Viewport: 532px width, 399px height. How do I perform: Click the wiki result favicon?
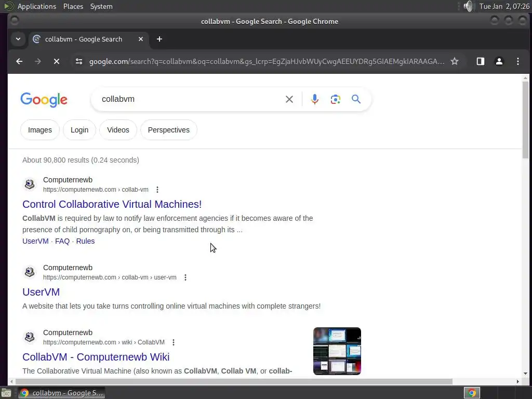click(x=30, y=337)
